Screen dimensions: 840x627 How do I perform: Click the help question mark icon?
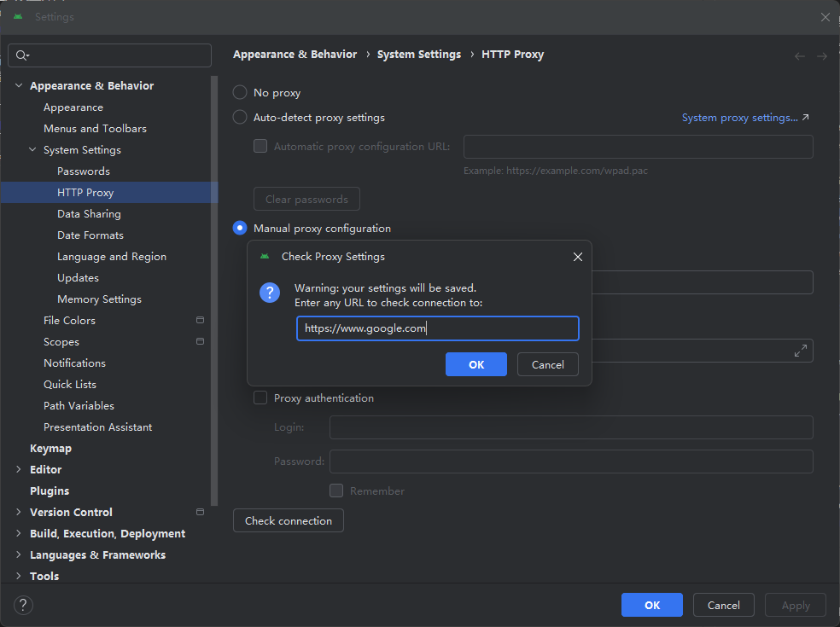tap(24, 606)
